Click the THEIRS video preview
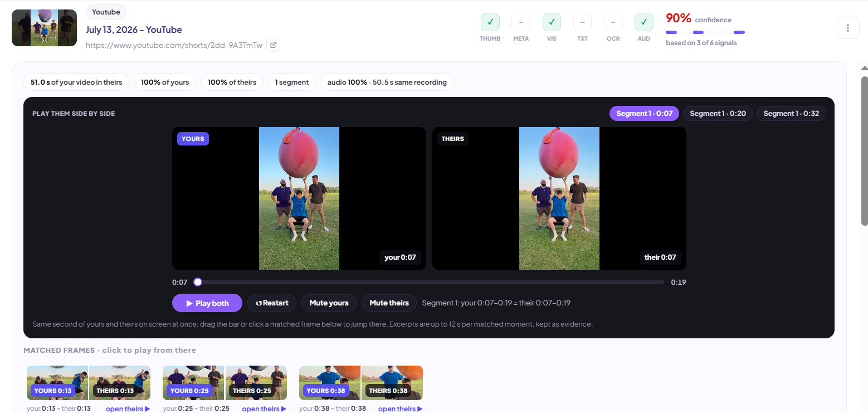Viewport: 868px width, 413px height. [559, 198]
